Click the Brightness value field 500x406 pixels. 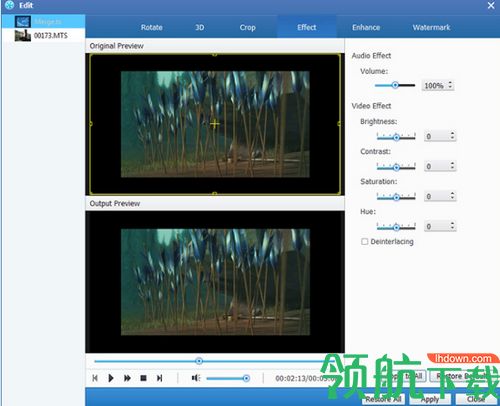tap(436, 136)
